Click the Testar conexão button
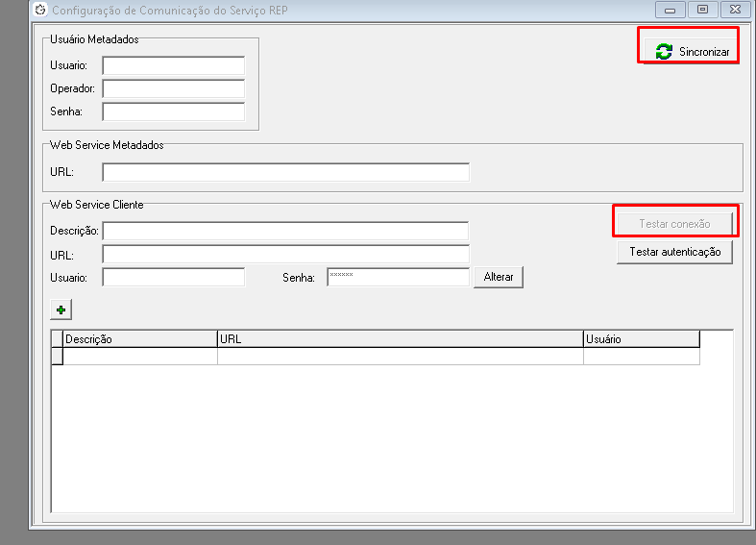The image size is (756, 545). click(x=674, y=224)
